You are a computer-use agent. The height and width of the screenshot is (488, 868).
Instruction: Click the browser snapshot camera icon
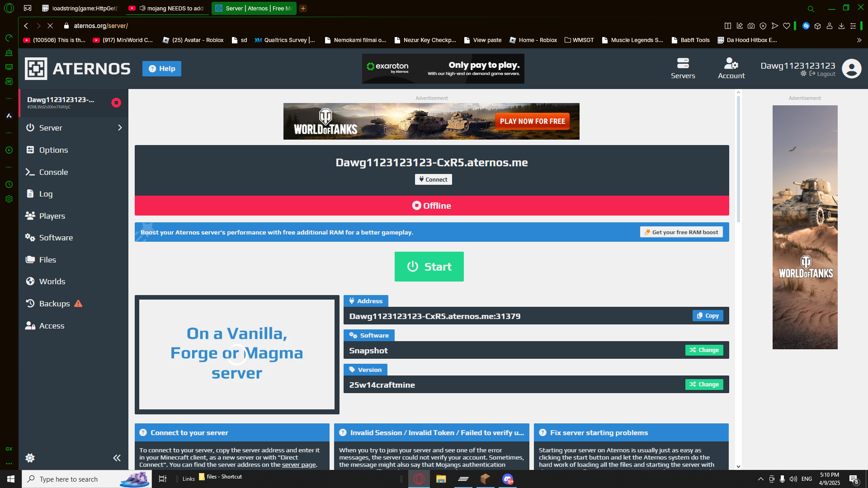751,26
